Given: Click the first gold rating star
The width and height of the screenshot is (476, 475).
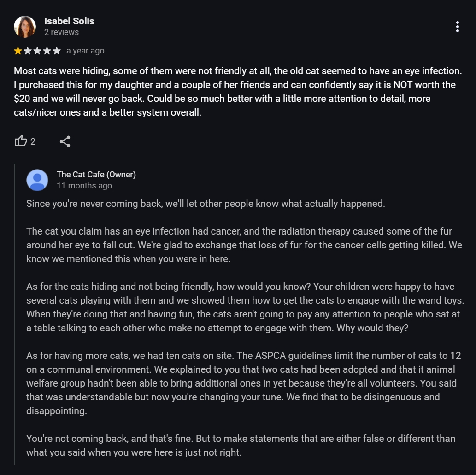Looking at the screenshot, I should point(18,51).
